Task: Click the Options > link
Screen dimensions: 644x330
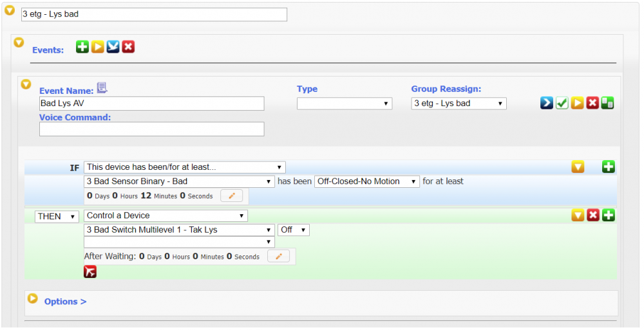Action: [65, 302]
